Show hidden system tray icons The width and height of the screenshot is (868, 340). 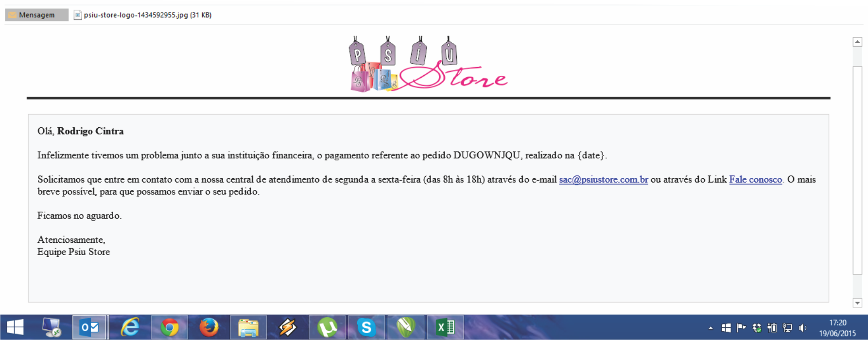(x=711, y=328)
